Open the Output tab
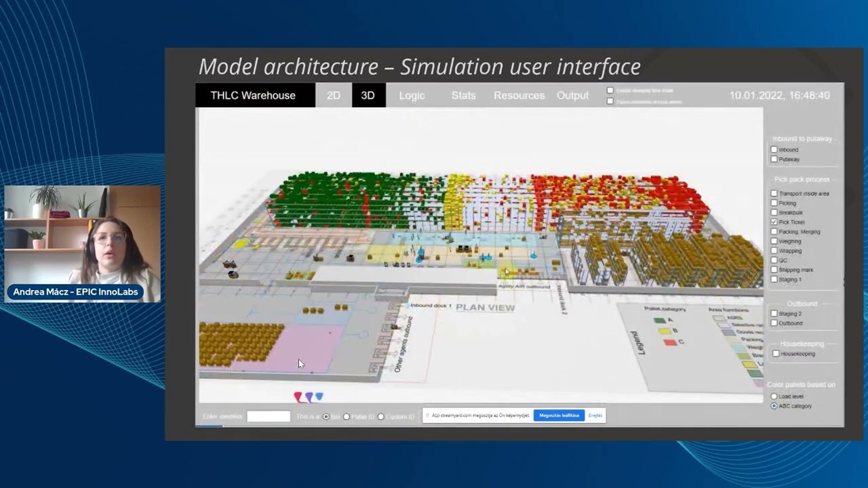868x488 pixels. point(573,96)
